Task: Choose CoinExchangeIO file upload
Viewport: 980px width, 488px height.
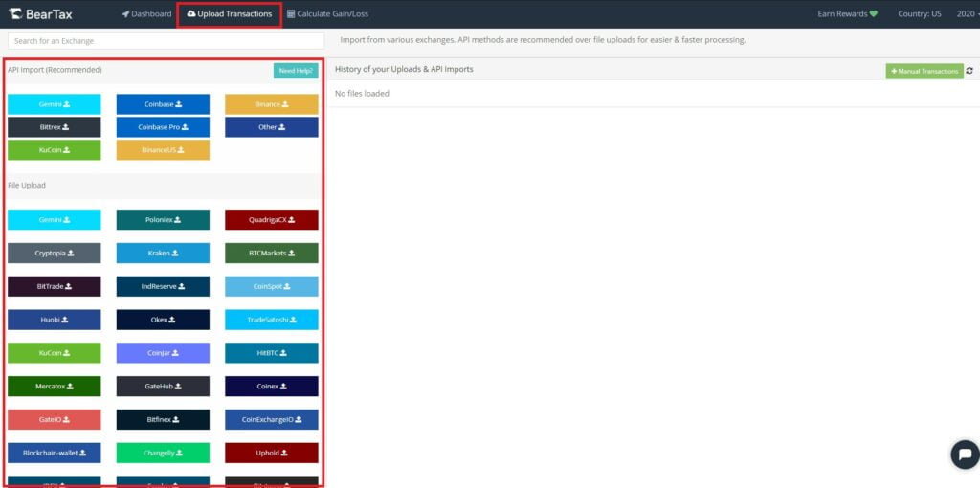Action: [272, 419]
